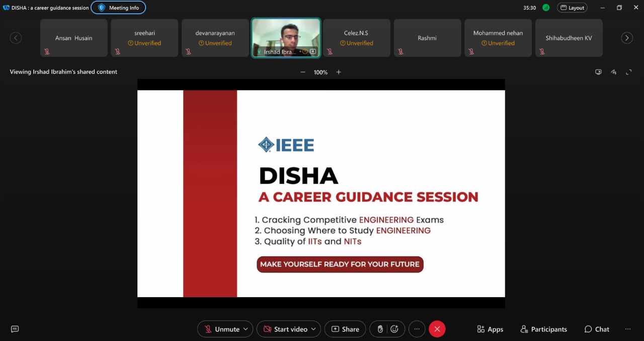Click the Unverified label under Celez.N.S
Viewport: 644px width, 341px height.
click(357, 43)
